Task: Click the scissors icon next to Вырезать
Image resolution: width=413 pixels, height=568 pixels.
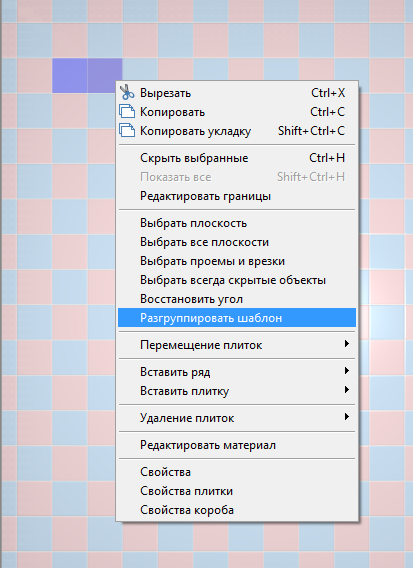Action: tap(127, 92)
